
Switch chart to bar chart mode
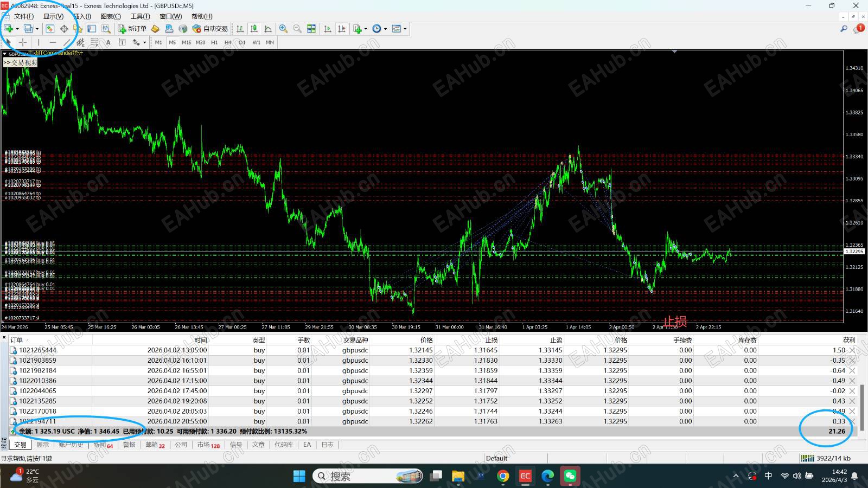click(x=240, y=29)
